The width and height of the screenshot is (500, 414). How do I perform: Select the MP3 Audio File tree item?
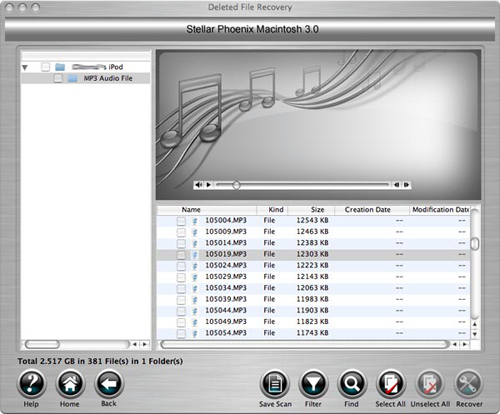click(x=85, y=79)
